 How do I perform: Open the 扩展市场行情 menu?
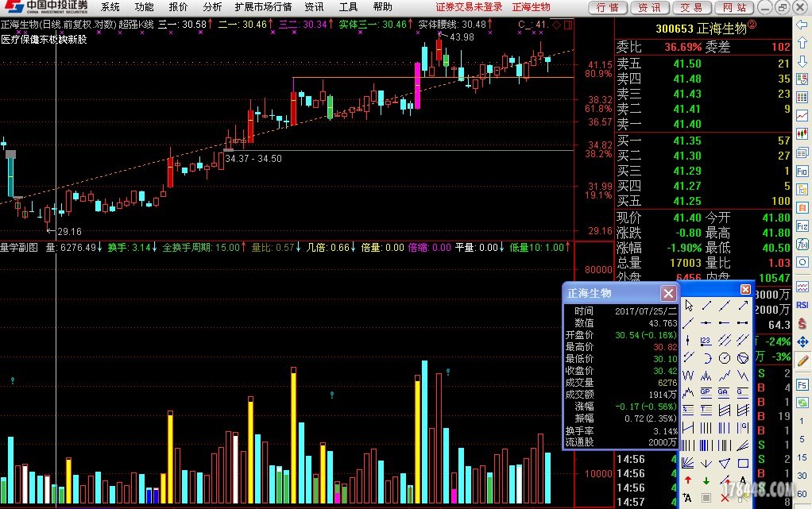pos(263,7)
